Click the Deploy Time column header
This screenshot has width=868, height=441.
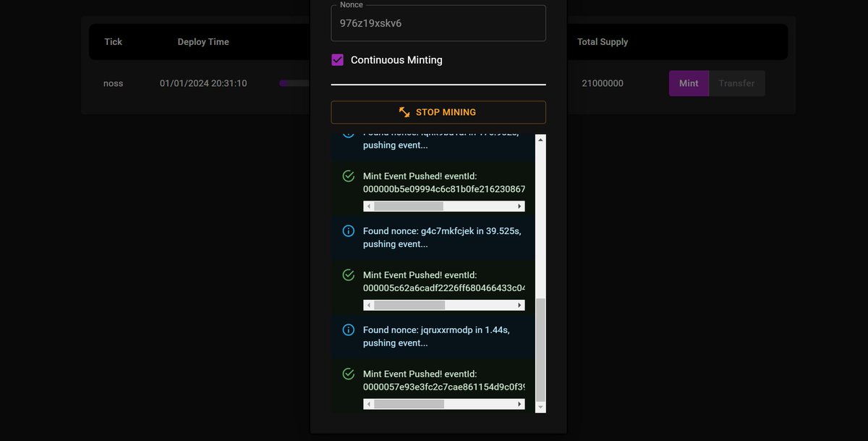(203, 42)
